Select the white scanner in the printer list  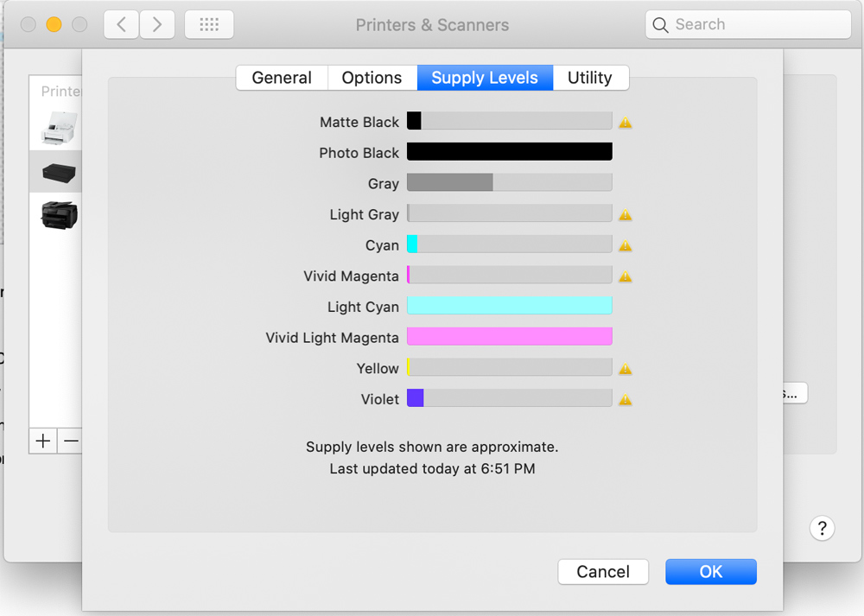[x=58, y=129]
